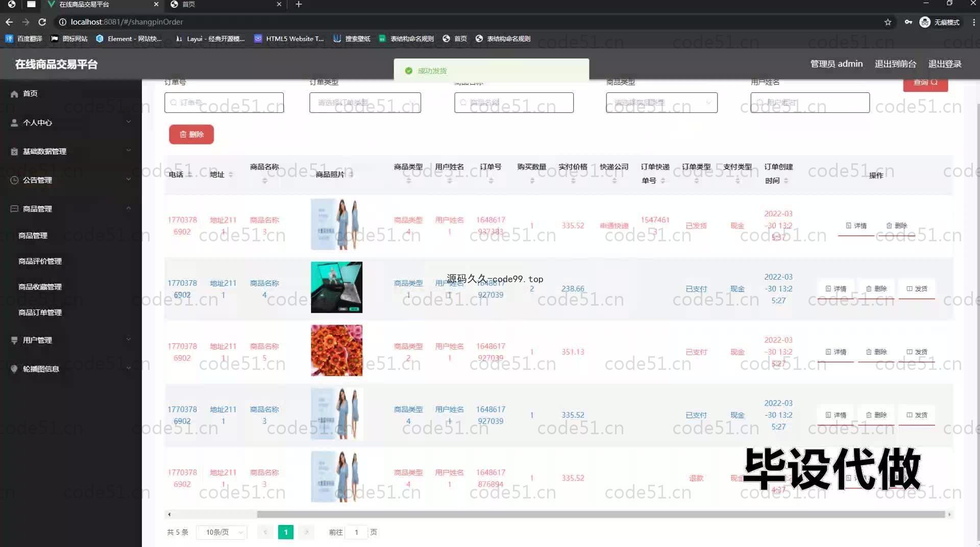Open the Element bookmark
The image size is (980, 547).
click(x=129, y=39)
